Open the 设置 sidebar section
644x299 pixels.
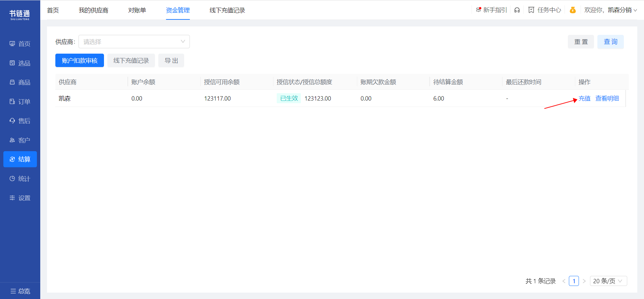click(20, 198)
